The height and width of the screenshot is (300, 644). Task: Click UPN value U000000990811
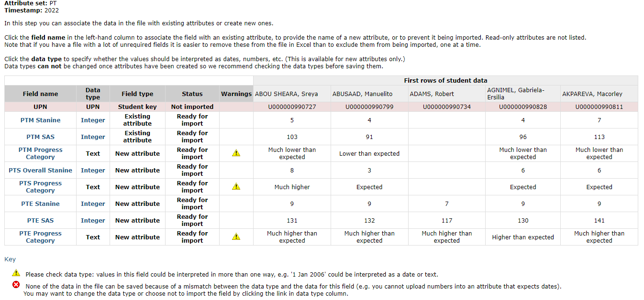pyautogui.click(x=599, y=107)
